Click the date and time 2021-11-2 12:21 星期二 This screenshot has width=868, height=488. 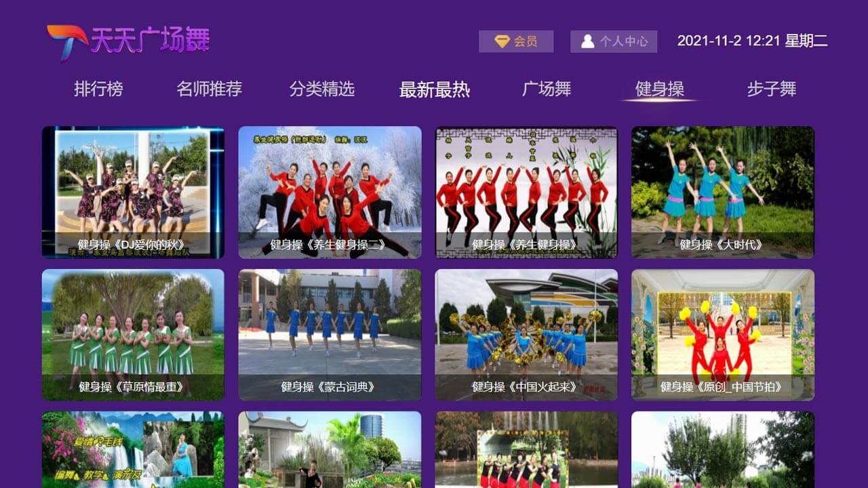pyautogui.click(x=752, y=41)
